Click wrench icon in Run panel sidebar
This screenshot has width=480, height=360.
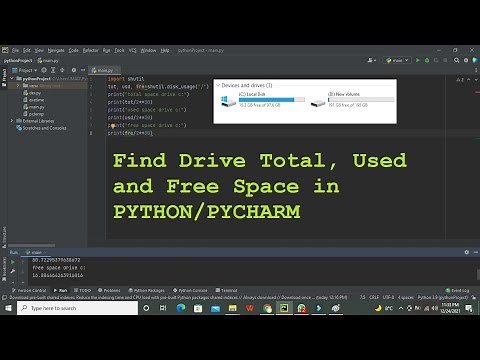(x=13, y=272)
